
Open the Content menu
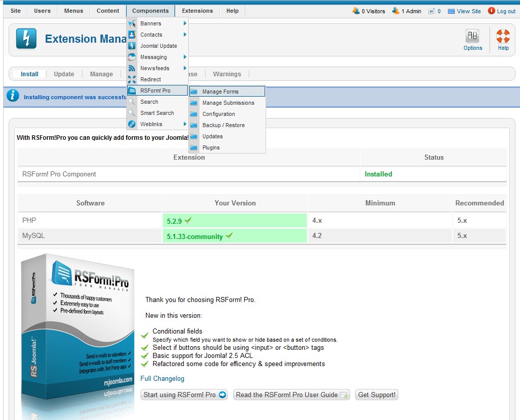(x=108, y=11)
